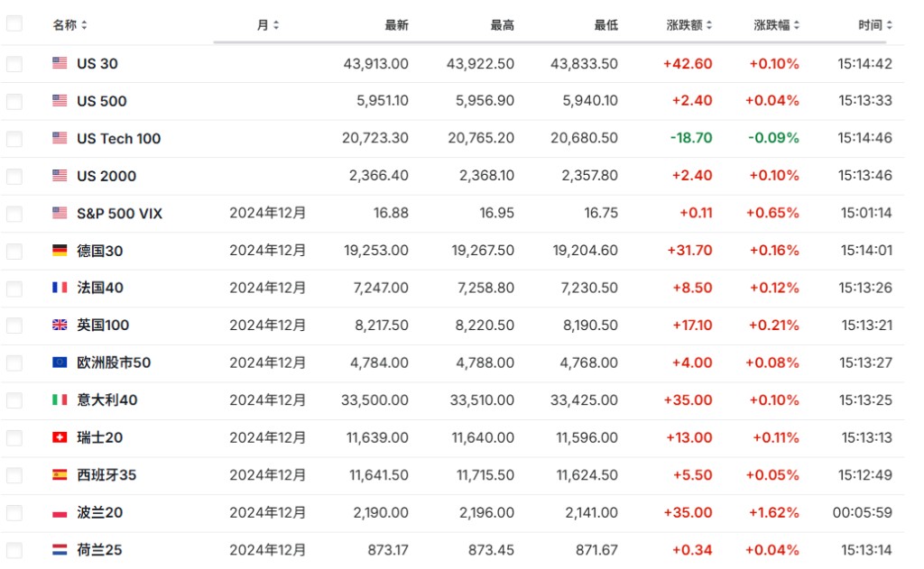This screenshot has height=569, width=924.
Task: Select the 西班牙35 row checkbox
Action: [x=14, y=475]
